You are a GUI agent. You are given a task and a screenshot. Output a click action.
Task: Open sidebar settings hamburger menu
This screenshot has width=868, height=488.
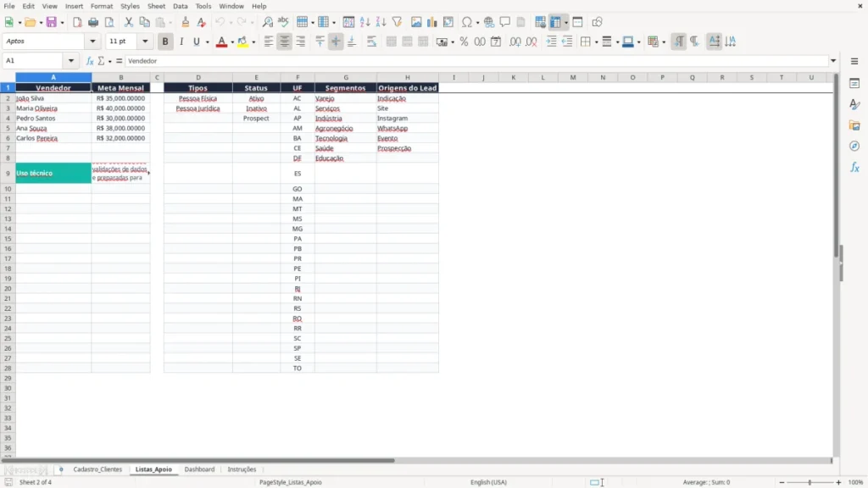[x=854, y=61]
